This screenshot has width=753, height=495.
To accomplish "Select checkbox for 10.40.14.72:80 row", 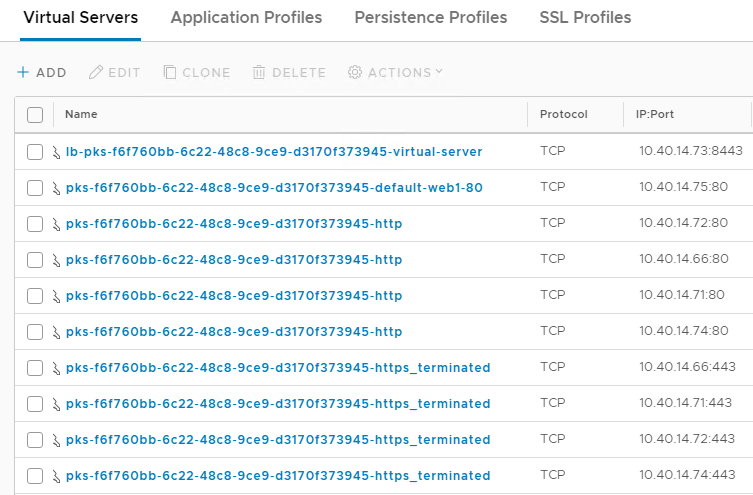I will (35, 224).
